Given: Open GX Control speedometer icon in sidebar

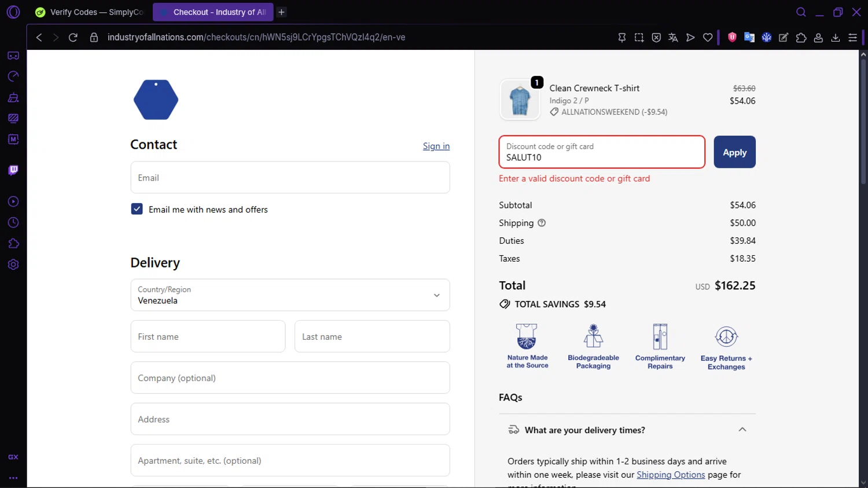Looking at the screenshot, I should coord(13,76).
